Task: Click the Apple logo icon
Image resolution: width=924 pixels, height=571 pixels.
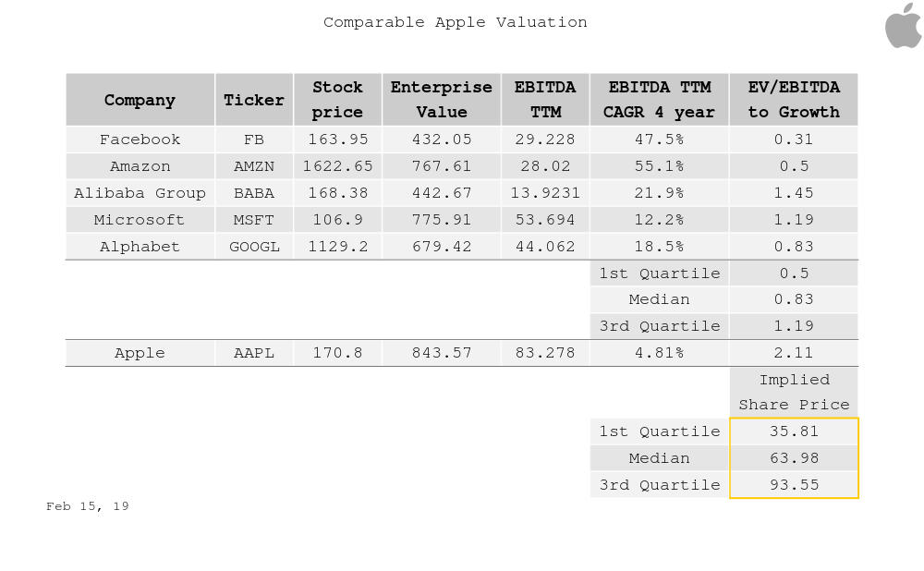Action: 903,25
